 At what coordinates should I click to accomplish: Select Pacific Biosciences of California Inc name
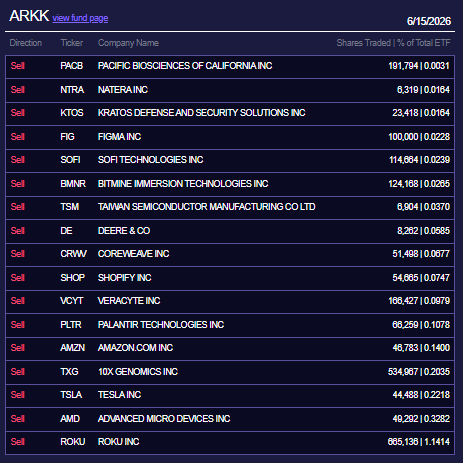(x=185, y=66)
